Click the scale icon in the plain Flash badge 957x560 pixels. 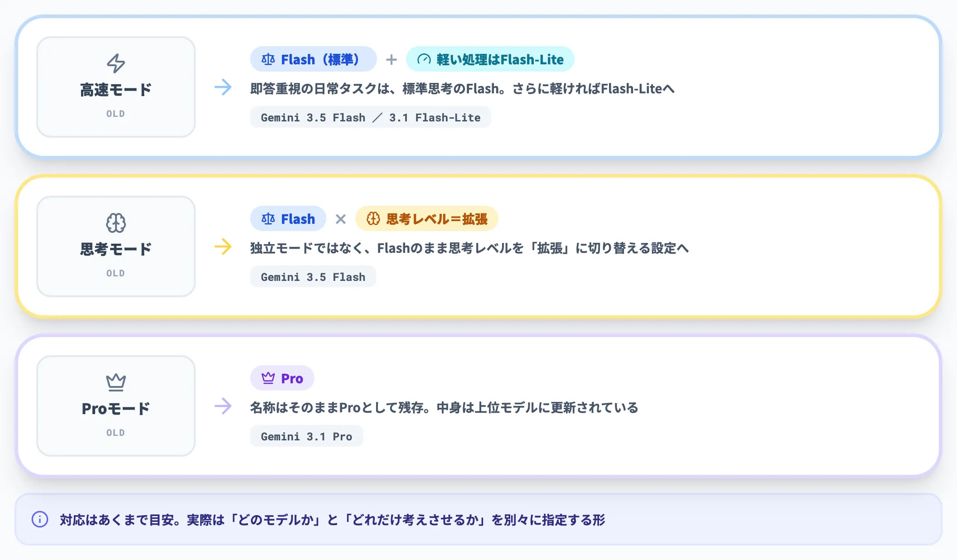(x=268, y=219)
